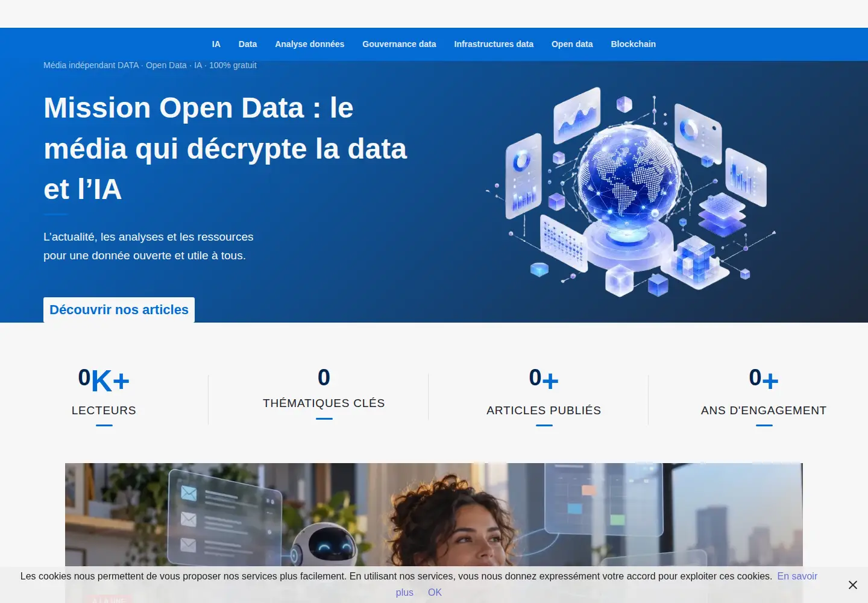Click the glowing globe hero illustration
The width and height of the screenshot is (868, 603).
pyautogui.click(x=631, y=192)
